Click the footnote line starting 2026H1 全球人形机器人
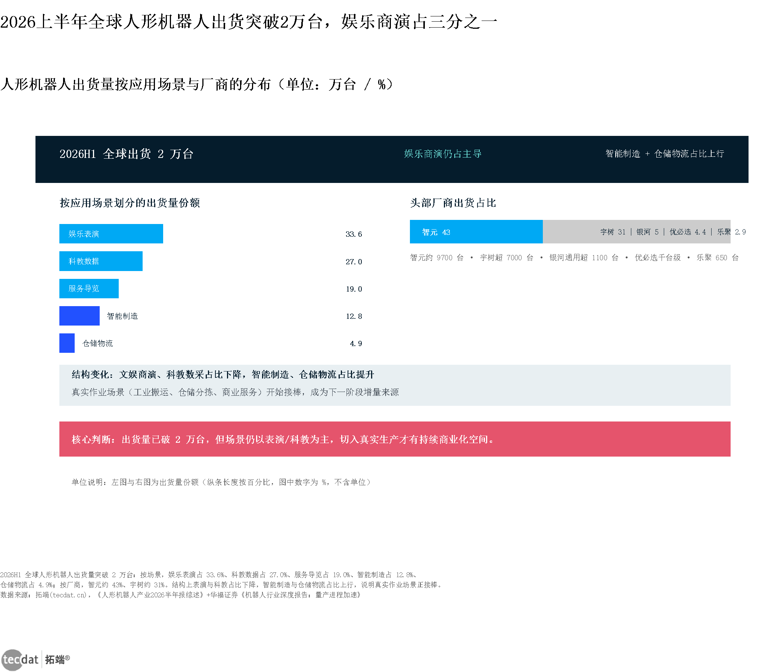Screen dimensions: 784x672 point(209,575)
